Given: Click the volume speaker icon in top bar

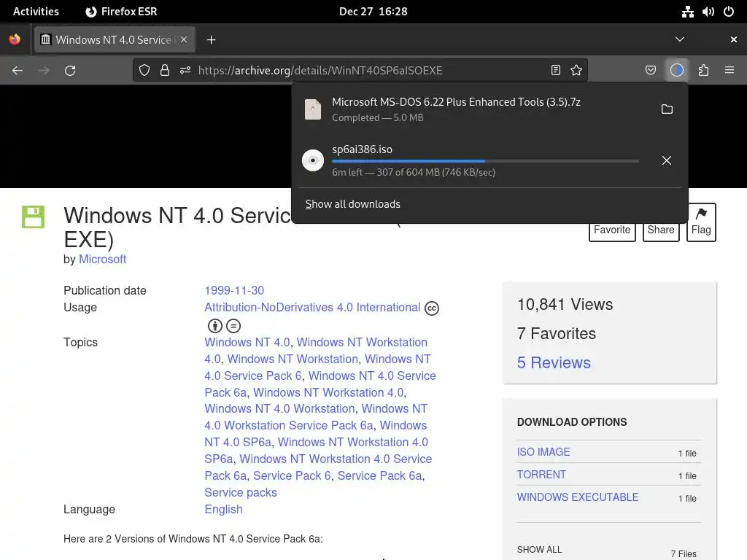Looking at the screenshot, I should (x=708, y=12).
